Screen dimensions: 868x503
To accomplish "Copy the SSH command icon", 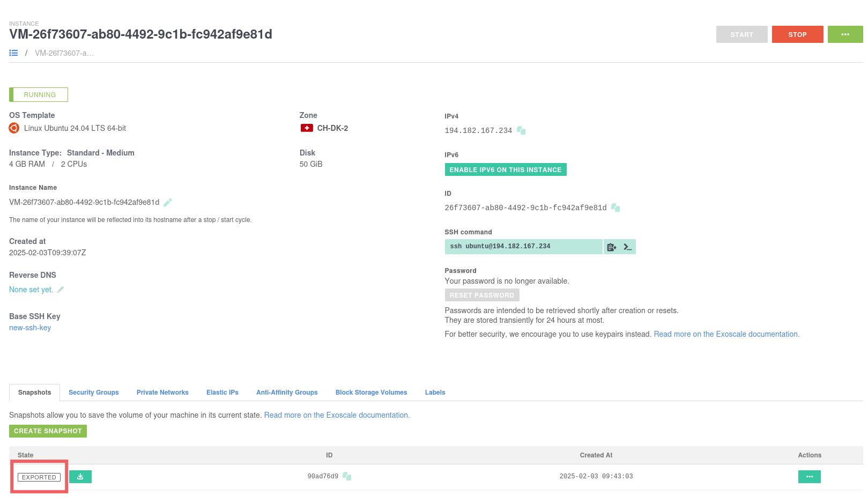I will click(611, 247).
